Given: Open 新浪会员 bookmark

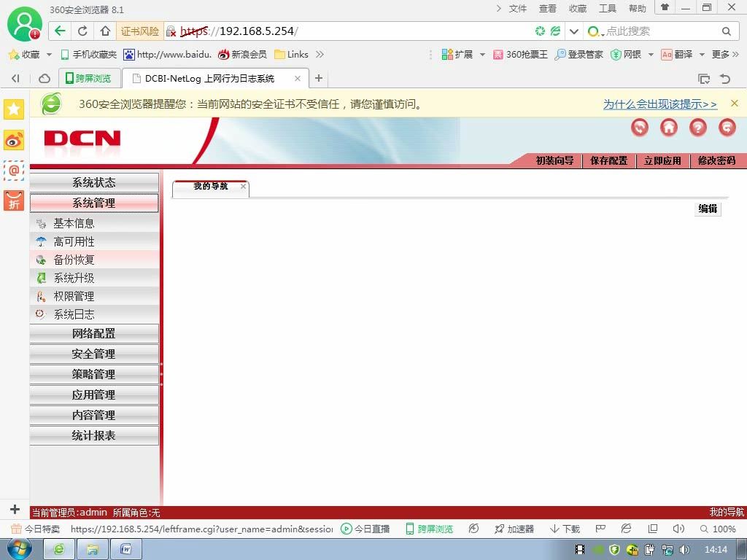Looking at the screenshot, I should 242,54.
